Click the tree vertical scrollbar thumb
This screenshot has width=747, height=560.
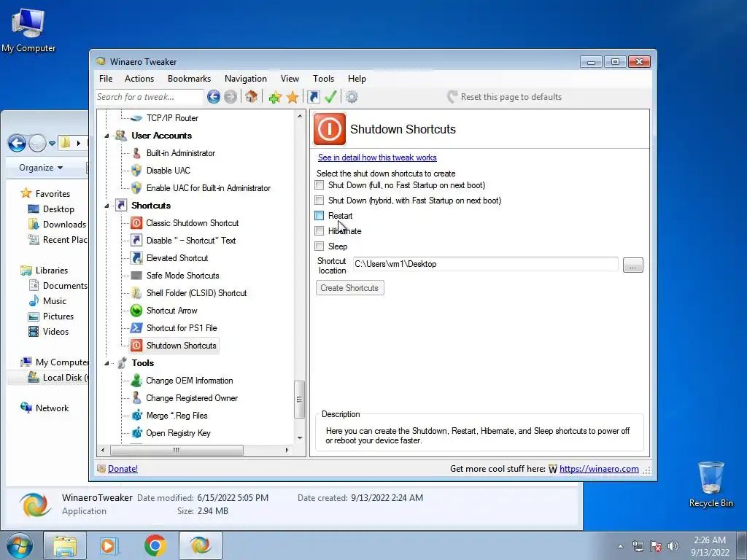[299, 399]
